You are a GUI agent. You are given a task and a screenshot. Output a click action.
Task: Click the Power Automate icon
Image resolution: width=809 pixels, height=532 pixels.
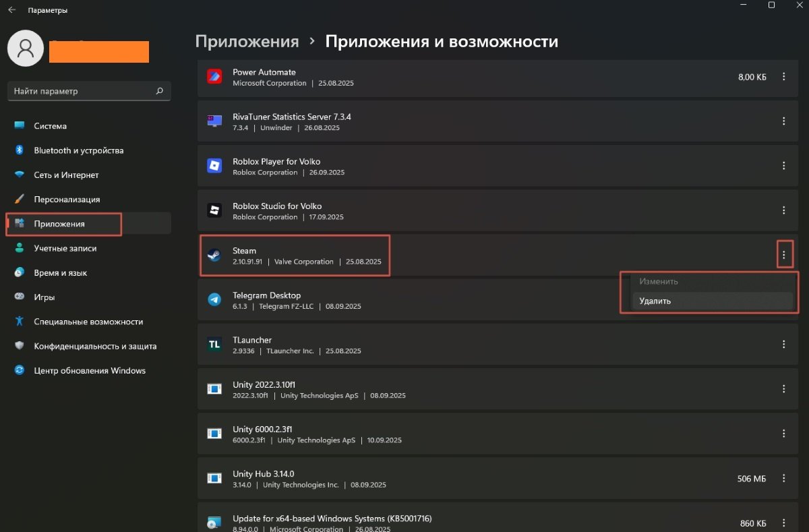pos(214,77)
